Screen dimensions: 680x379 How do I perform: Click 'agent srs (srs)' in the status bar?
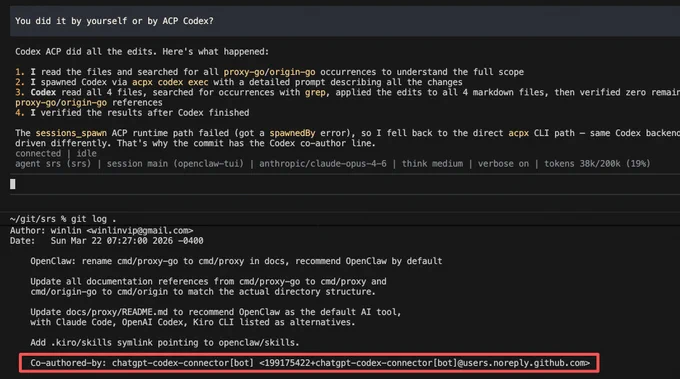[x=53, y=163]
